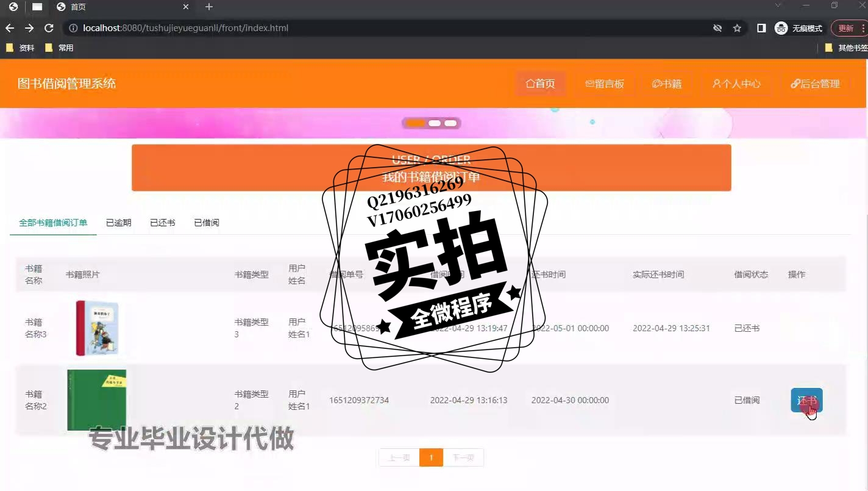Click the 已借阅 status in second row
The image size is (868, 491).
pyautogui.click(x=747, y=400)
